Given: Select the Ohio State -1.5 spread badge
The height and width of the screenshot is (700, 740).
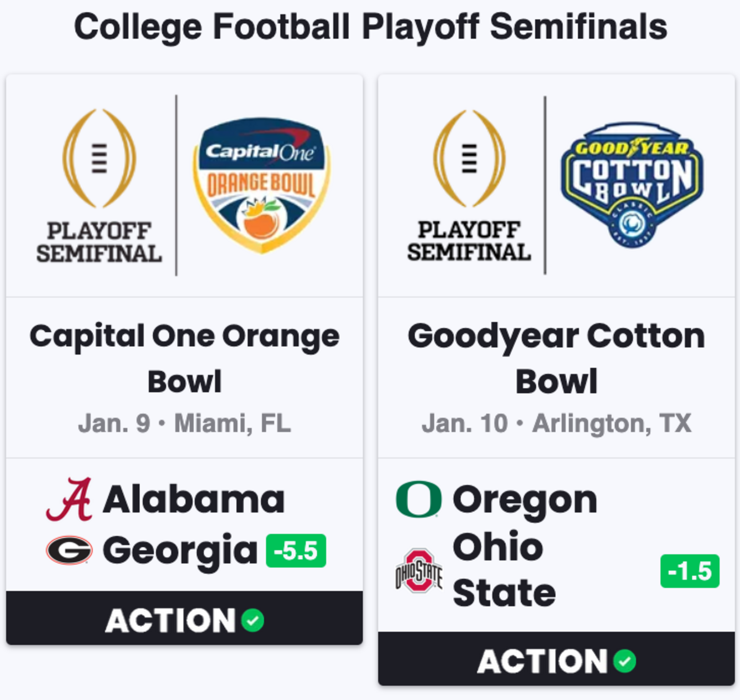Looking at the screenshot, I should coord(690,571).
